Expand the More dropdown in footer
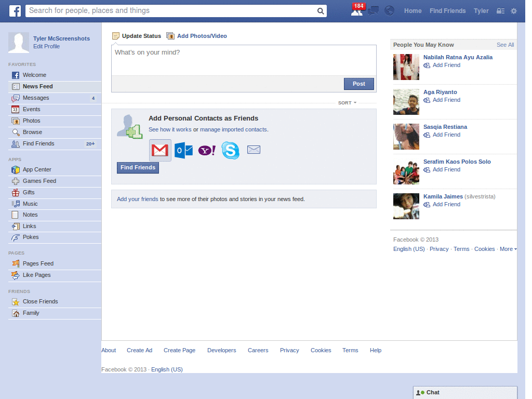Screen dimensions: 532x399 point(508,249)
